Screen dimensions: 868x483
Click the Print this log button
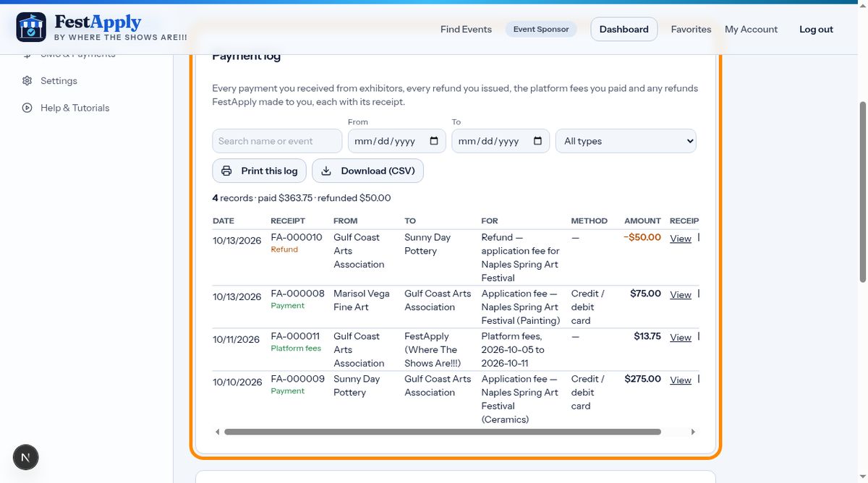point(259,171)
